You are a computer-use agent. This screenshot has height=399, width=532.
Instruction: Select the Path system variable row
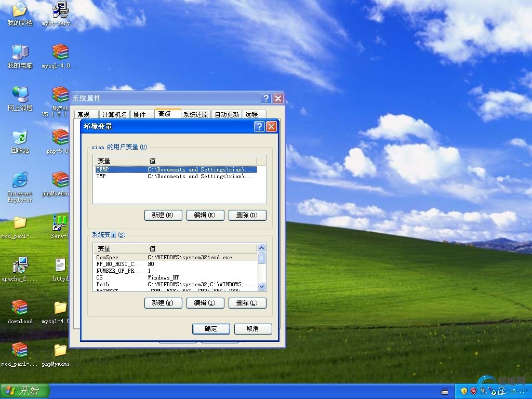176,284
